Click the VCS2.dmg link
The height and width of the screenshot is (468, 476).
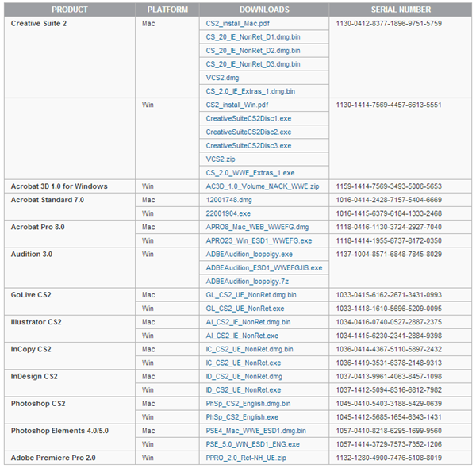[222, 78]
